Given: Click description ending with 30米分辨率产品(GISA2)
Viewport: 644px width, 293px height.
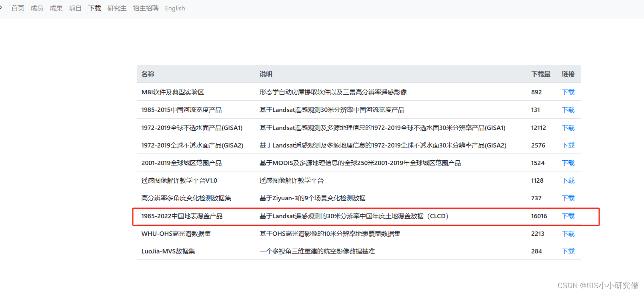Looking at the screenshot, I should pos(383,146).
